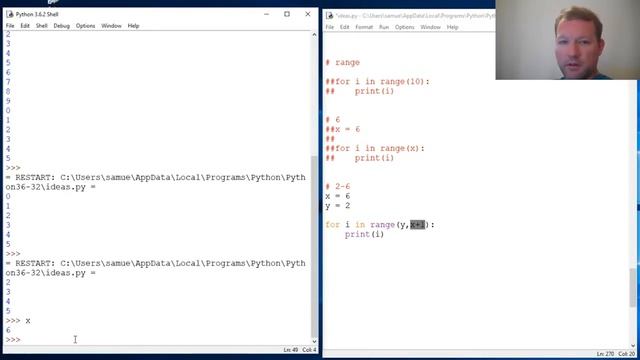Open File menu in Python Shell

(10, 26)
